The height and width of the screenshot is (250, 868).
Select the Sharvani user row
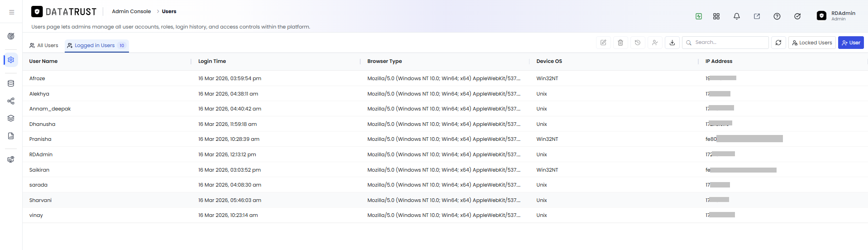pos(445,200)
